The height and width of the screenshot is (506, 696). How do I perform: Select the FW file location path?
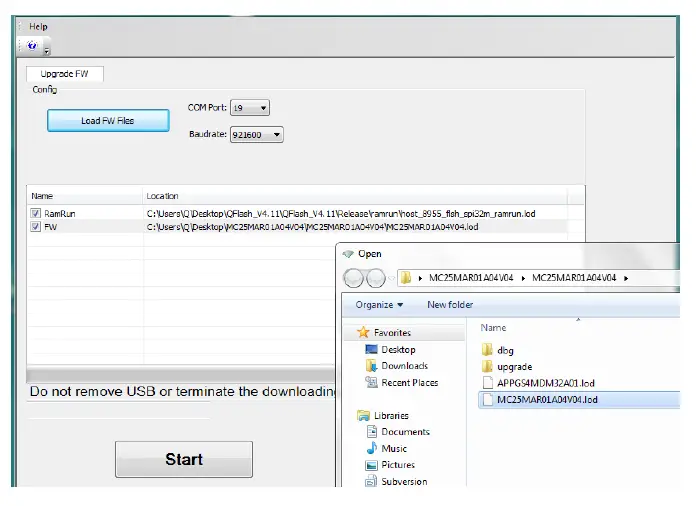pyautogui.click(x=312, y=227)
